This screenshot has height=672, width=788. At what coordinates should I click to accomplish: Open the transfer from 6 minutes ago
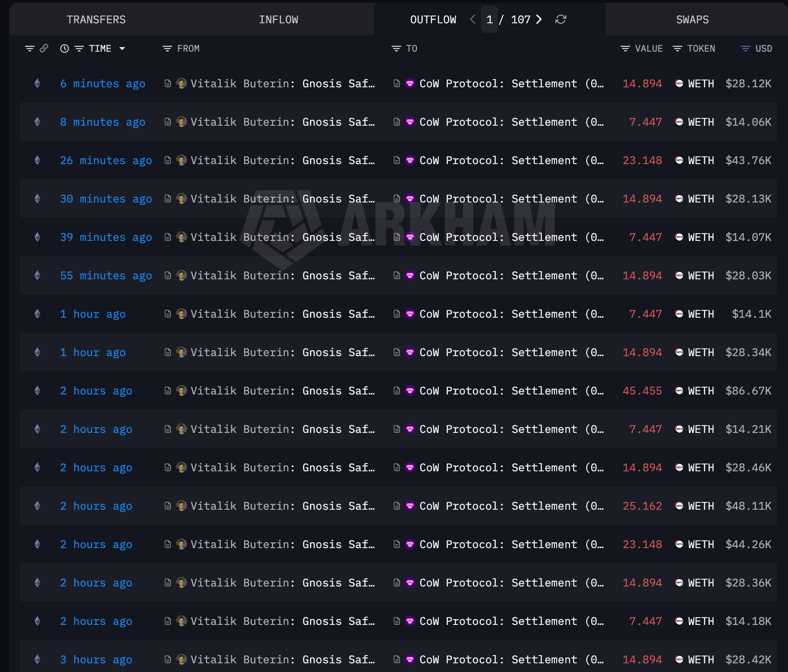tap(102, 84)
